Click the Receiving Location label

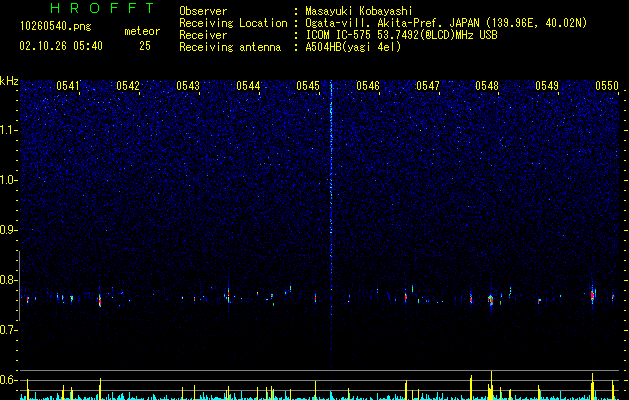(x=233, y=23)
